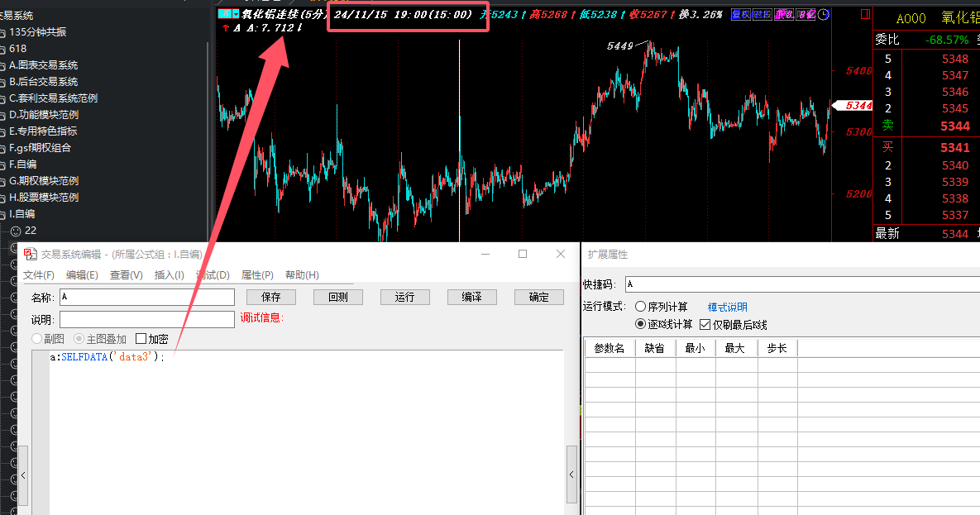Select formula item 22 with smiley icon
Image resolution: width=980 pixels, height=515 pixels.
(x=24, y=231)
